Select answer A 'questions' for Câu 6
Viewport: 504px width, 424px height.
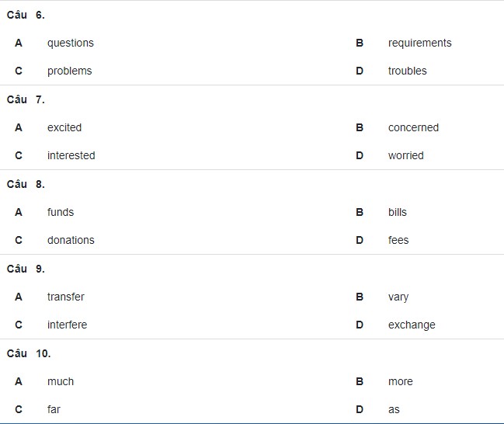point(71,43)
